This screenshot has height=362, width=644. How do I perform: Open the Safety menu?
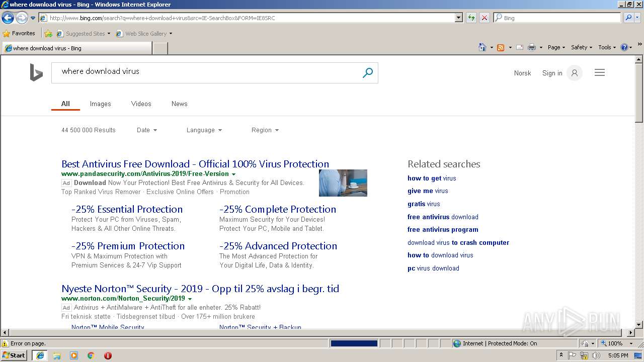(582, 47)
